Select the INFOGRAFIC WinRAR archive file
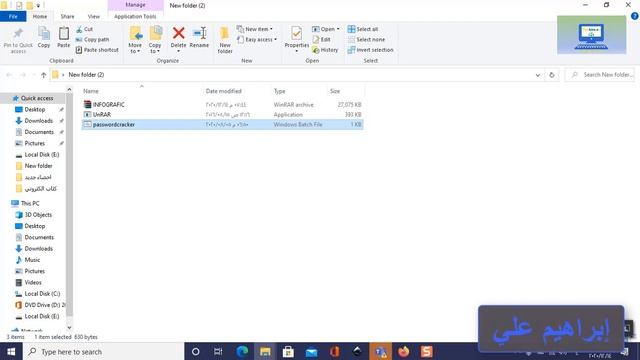The height and width of the screenshot is (360, 640). click(222, 104)
